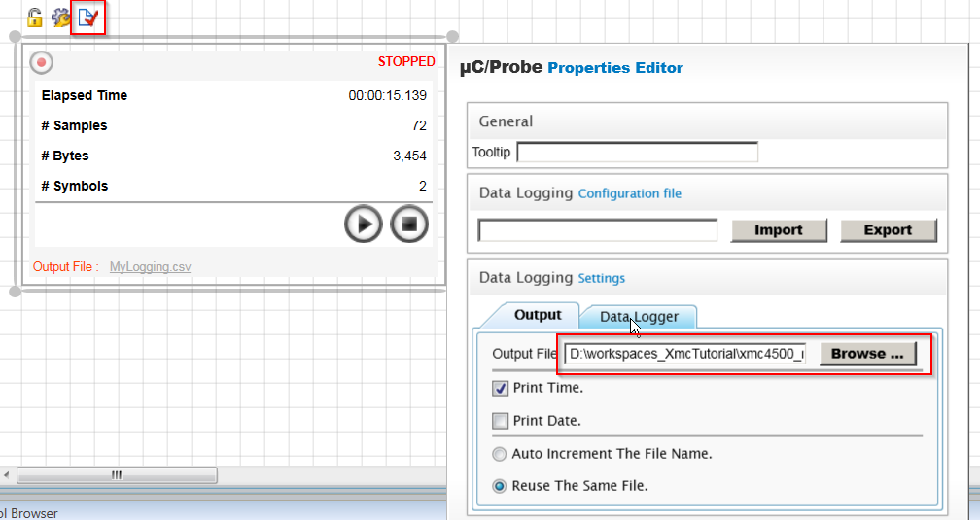
Task: Click the unlock padlock icon
Action: click(34, 17)
